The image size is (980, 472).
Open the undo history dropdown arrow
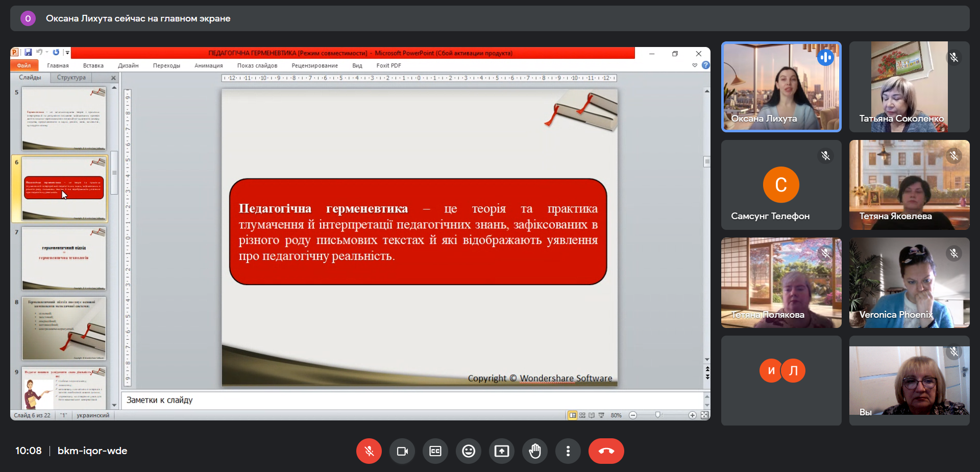point(47,53)
